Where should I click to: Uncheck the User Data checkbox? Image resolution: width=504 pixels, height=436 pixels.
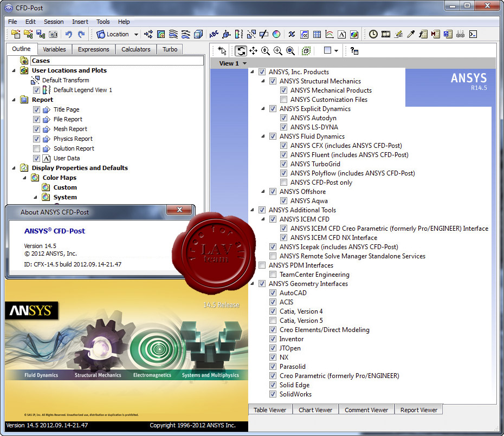(37, 158)
